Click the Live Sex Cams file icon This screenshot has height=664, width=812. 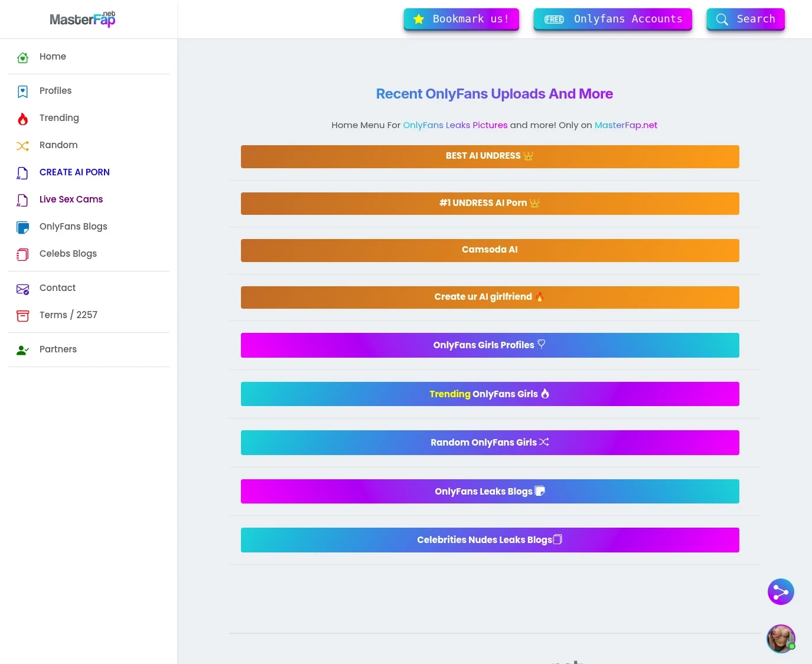point(22,200)
